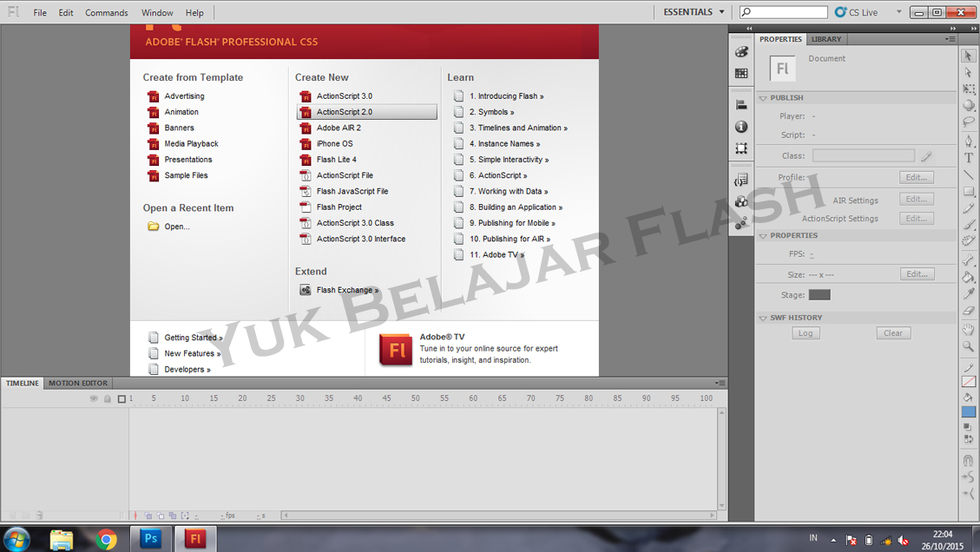The image size is (980, 552).
Task: Open the Swatches panel
Action: pos(741,73)
